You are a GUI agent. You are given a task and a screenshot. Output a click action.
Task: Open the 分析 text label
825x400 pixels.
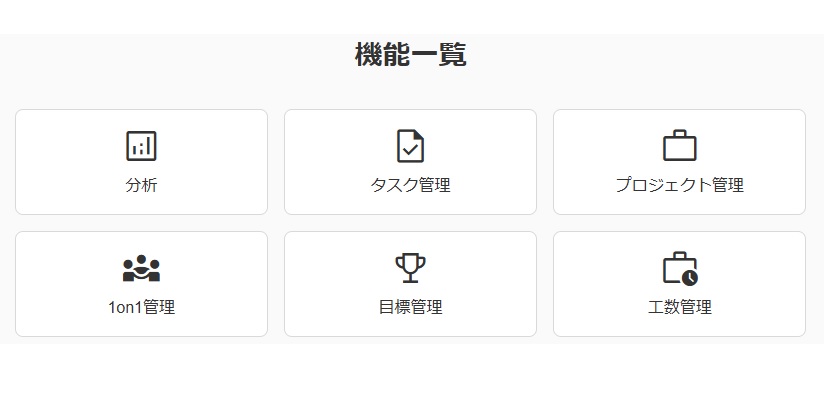(141, 185)
